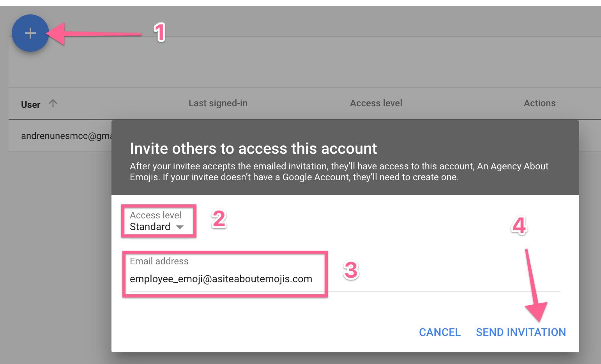The image size is (601, 364).
Task: Click the Last signed-in column header
Action: 218,103
